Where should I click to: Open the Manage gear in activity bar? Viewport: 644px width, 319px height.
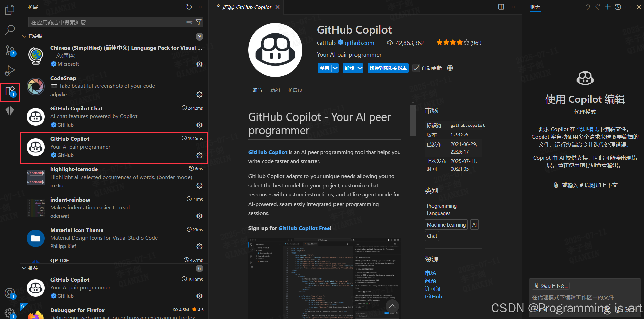pos(10,313)
